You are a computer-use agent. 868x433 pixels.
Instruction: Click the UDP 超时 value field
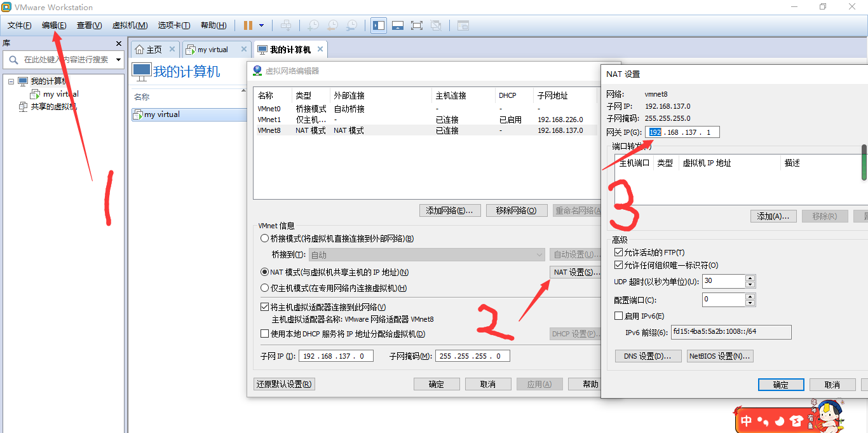point(724,281)
